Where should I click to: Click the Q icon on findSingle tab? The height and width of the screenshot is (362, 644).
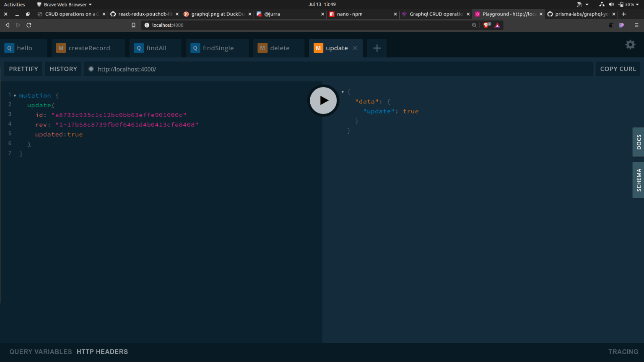click(195, 48)
